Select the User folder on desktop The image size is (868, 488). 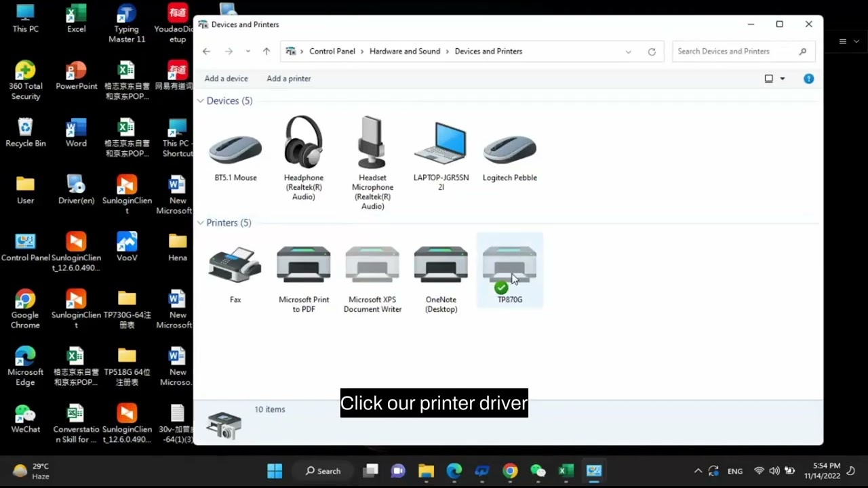pyautogui.click(x=25, y=190)
